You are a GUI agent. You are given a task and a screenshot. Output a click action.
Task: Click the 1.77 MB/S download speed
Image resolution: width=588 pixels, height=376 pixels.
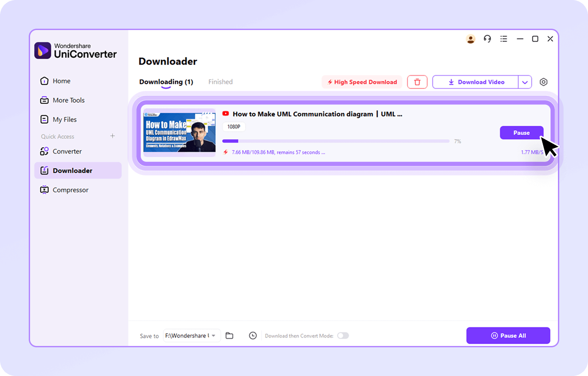532,152
